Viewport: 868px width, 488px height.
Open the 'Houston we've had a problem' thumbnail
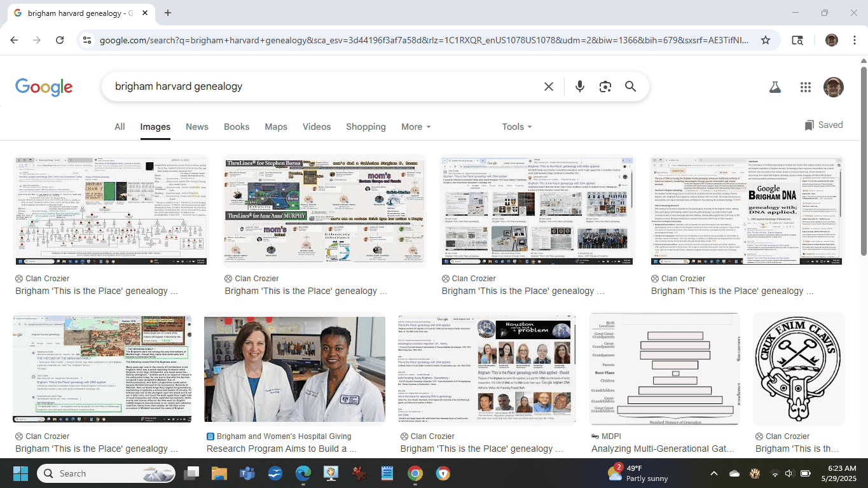tap(486, 368)
